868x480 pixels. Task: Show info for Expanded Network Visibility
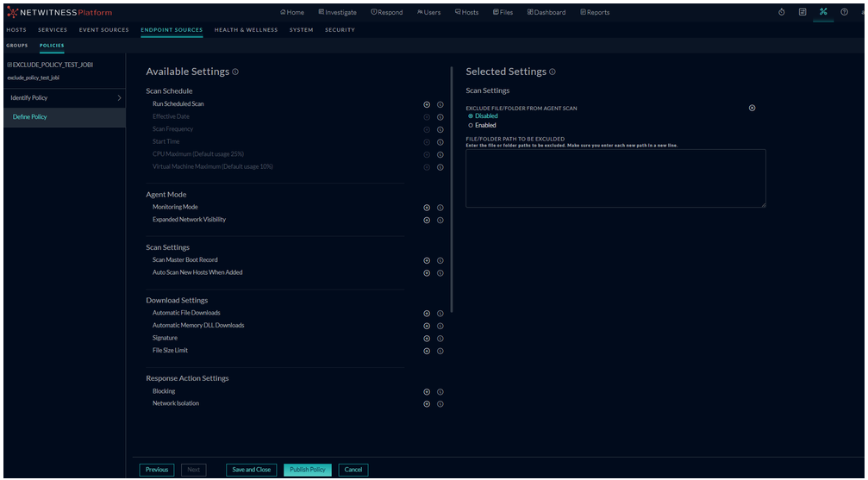click(440, 221)
